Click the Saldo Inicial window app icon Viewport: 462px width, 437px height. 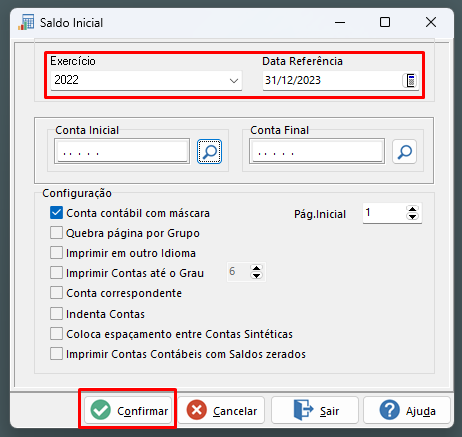26,22
